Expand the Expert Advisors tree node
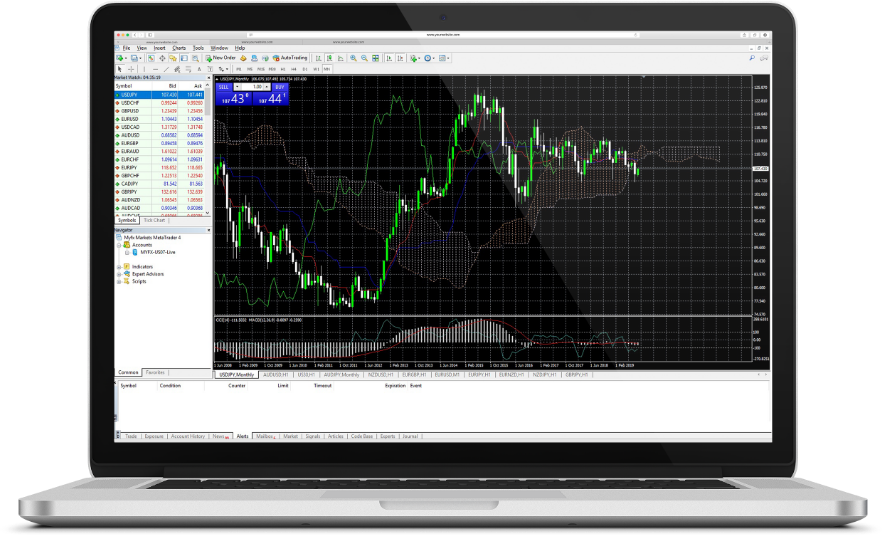The height and width of the screenshot is (535, 882). [x=119, y=274]
